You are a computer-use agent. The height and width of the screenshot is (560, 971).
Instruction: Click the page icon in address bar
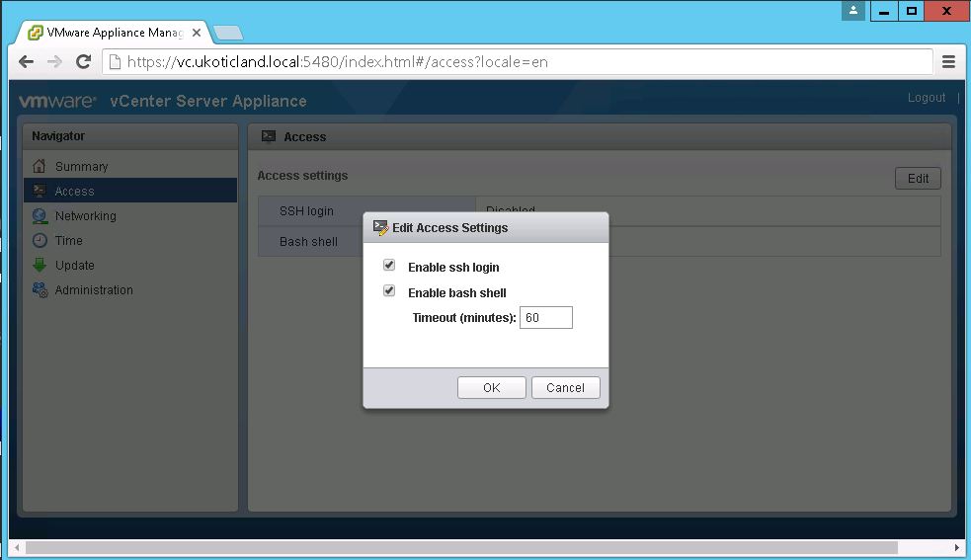pos(115,61)
